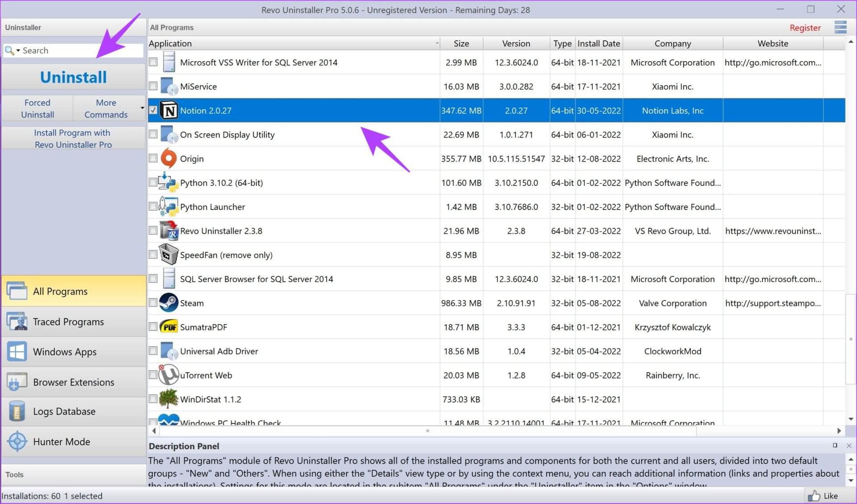Enable checkbox for Steam application

(x=154, y=302)
